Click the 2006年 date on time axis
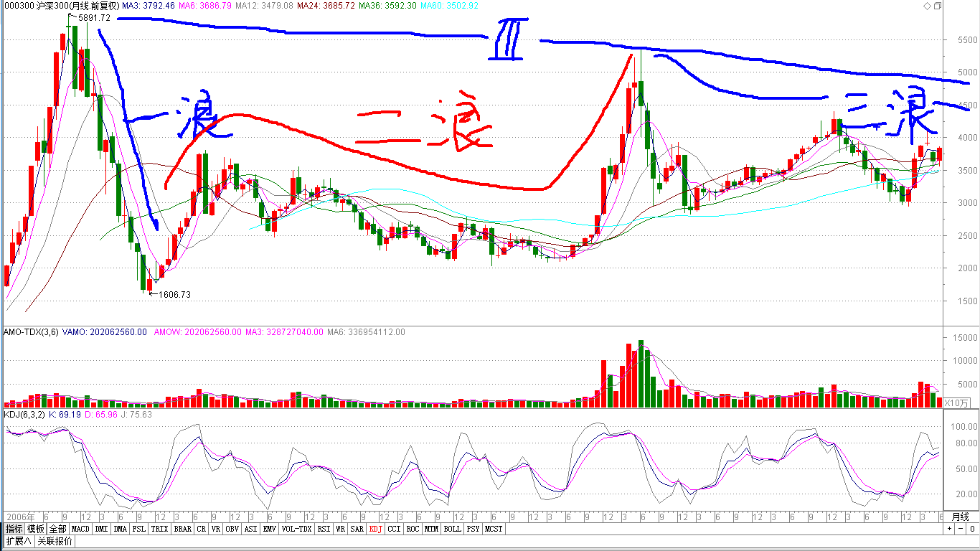This screenshot has height=551, width=980. [x=20, y=517]
